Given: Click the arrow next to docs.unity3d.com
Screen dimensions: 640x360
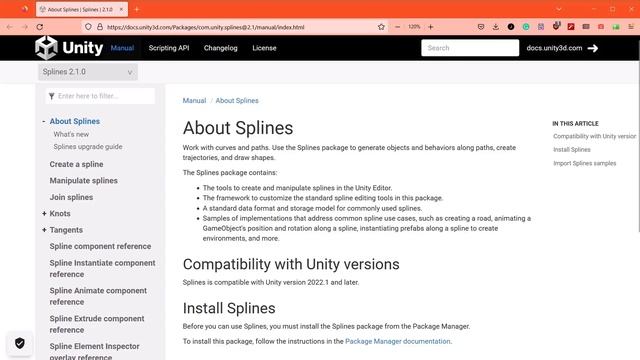Looking at the screenshot, I should pyautogui.click(x=593, y=48).
